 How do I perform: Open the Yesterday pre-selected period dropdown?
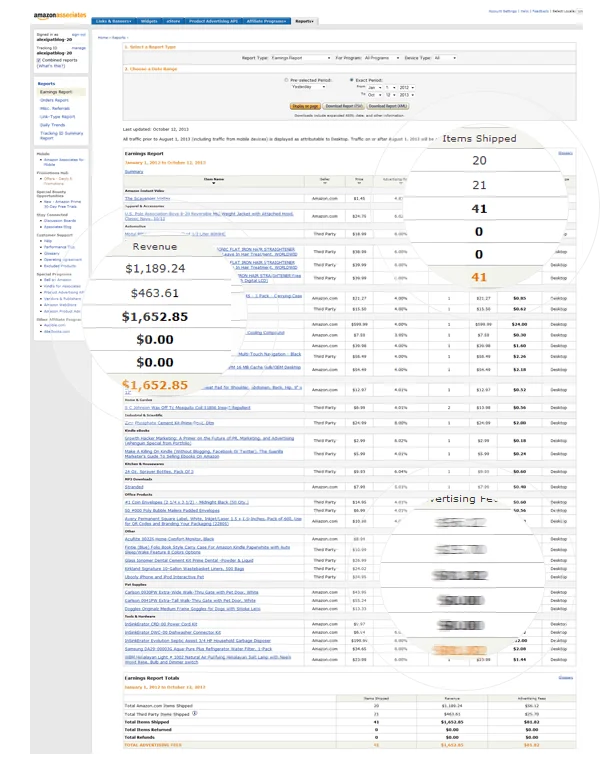point(308,87)
